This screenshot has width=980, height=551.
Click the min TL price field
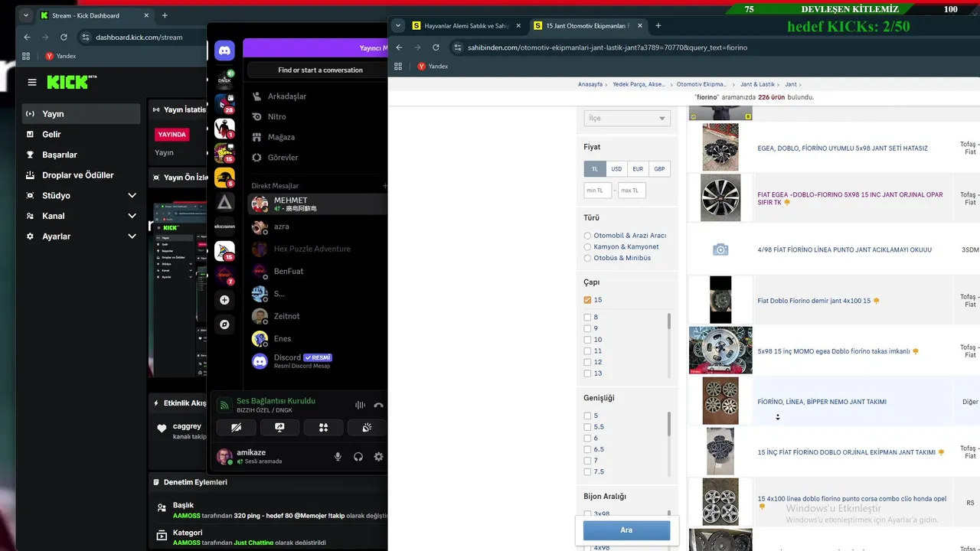coord(597,191)
